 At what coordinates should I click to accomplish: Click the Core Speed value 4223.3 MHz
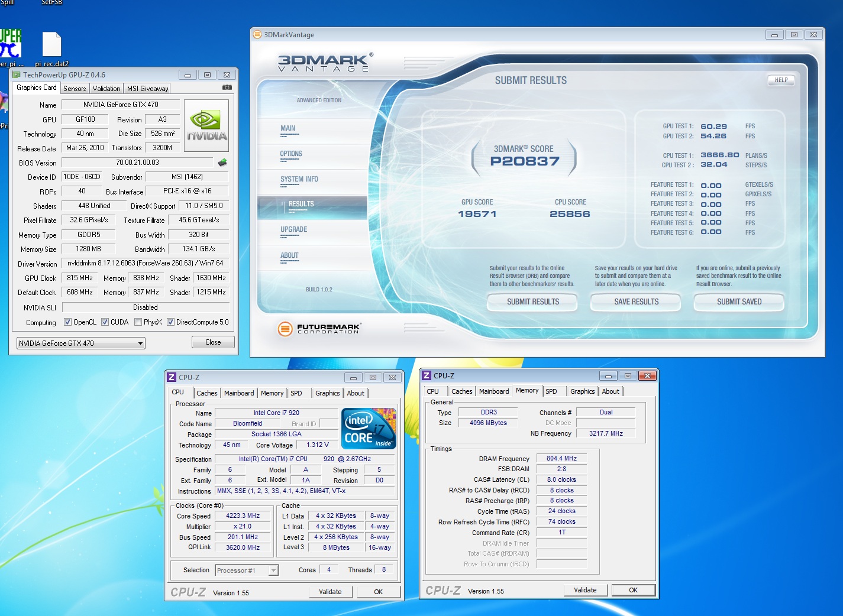(243, 516)
